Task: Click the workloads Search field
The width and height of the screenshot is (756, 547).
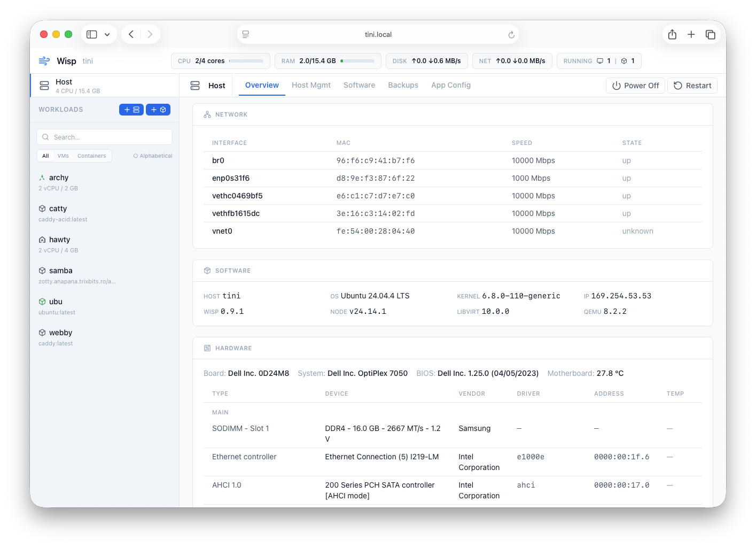Action: (x=105, y=137)
